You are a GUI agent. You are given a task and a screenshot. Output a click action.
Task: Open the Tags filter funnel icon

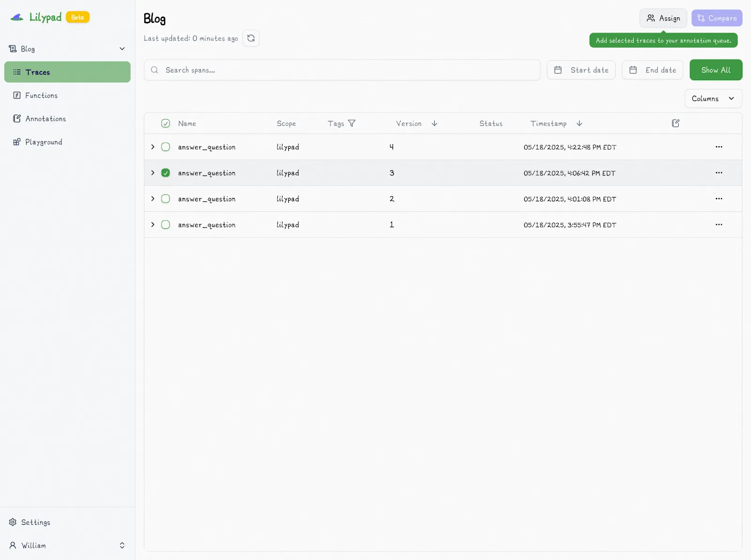coord(352,123)
